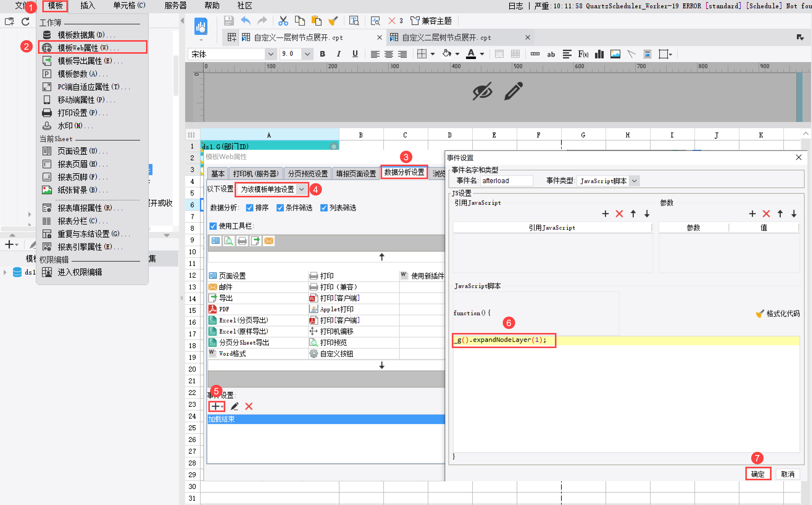
Task: Open the font color A swatch
Action: point(471,54)
